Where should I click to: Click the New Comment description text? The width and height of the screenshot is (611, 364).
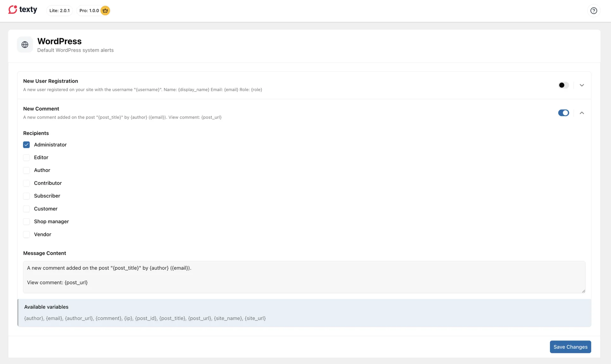(122, 117)
